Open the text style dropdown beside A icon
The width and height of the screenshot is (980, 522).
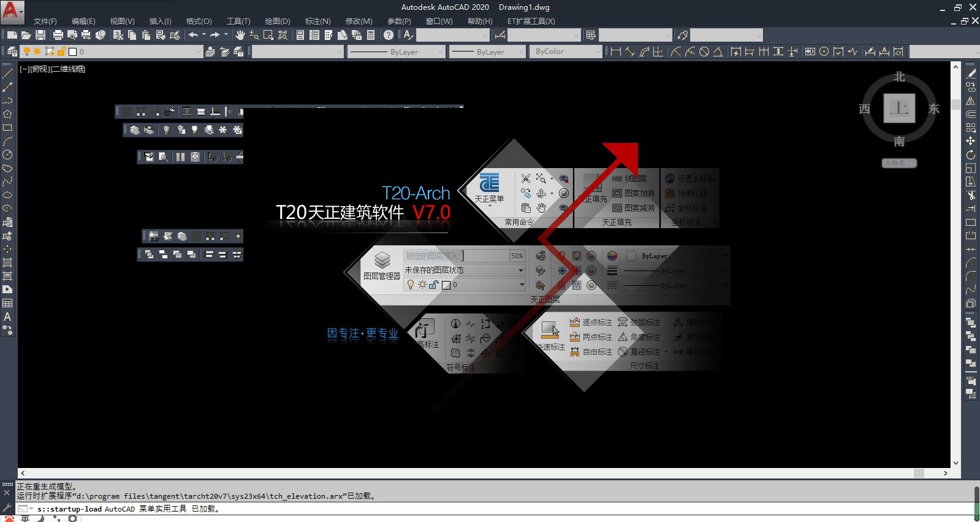pyautogui.click(x=486, y=36)
